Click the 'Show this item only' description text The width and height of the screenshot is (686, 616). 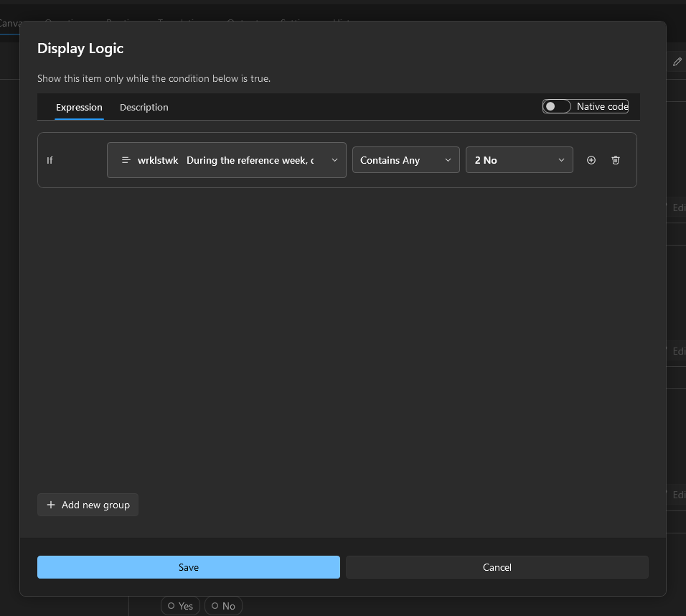coord(154,79)
